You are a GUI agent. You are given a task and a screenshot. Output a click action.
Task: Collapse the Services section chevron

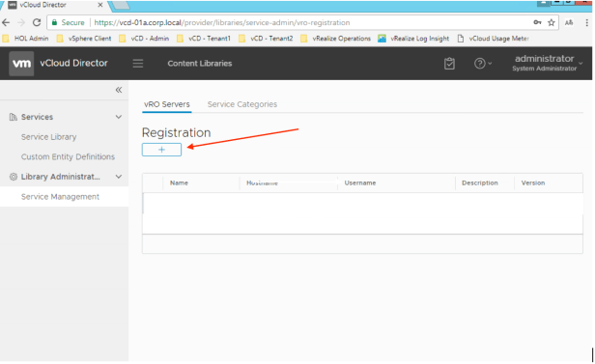coord(119,117)
